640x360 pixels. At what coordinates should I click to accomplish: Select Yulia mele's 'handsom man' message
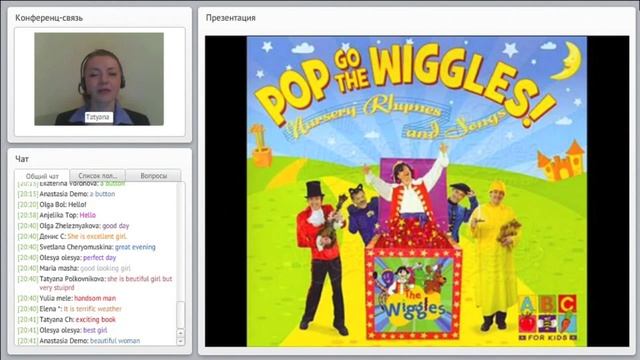[67, 298]
